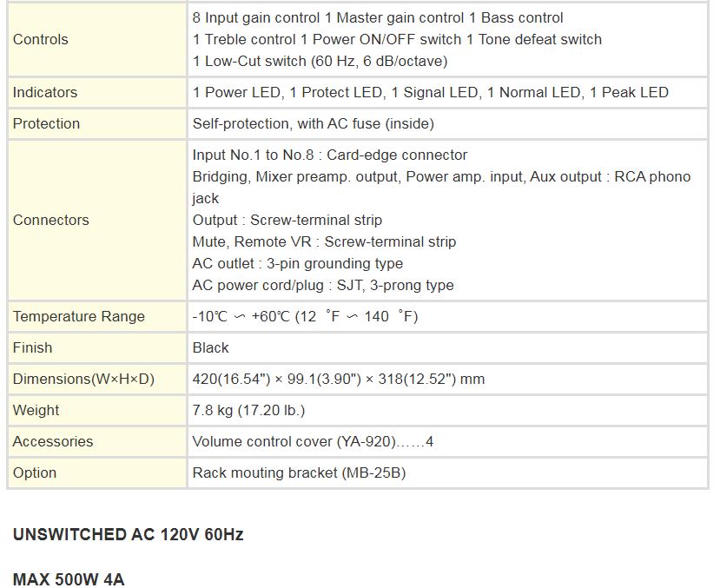Click the Black finish value
Viewport: 720px width, 588px height.
[x=210, y=347]
